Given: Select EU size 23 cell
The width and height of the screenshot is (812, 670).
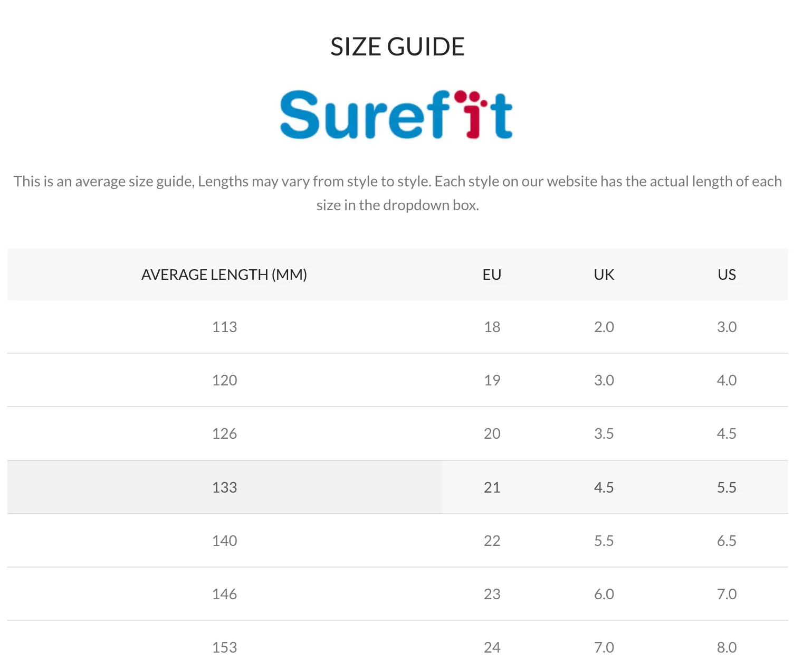Looking at the screenshot, I should pyautogui.click(x=492, y=594).
